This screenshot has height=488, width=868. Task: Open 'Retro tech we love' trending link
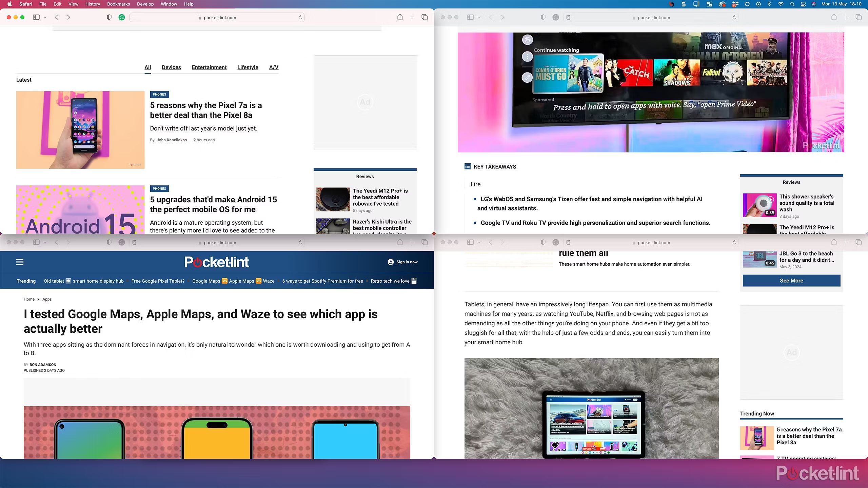tap(393, 281)
